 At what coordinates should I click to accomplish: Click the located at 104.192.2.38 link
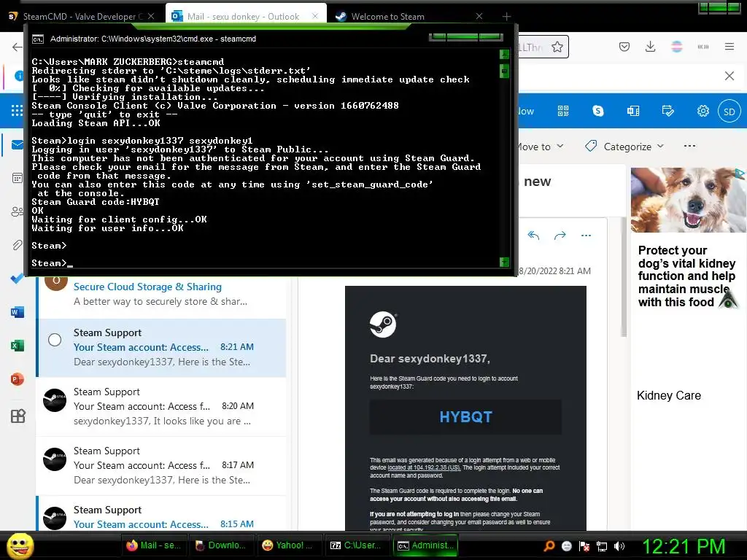tap(424, 467)
